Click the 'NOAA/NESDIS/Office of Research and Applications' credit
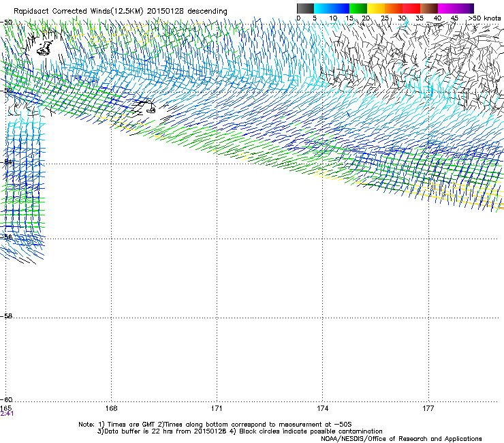This screenshot has height=443, width=504. [401, 439]
